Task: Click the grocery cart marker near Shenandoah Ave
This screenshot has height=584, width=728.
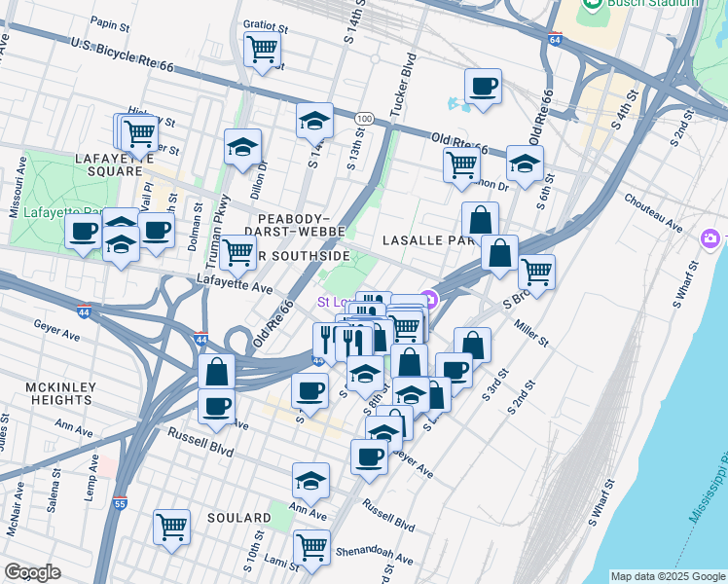Action: (x=312, y=550)
